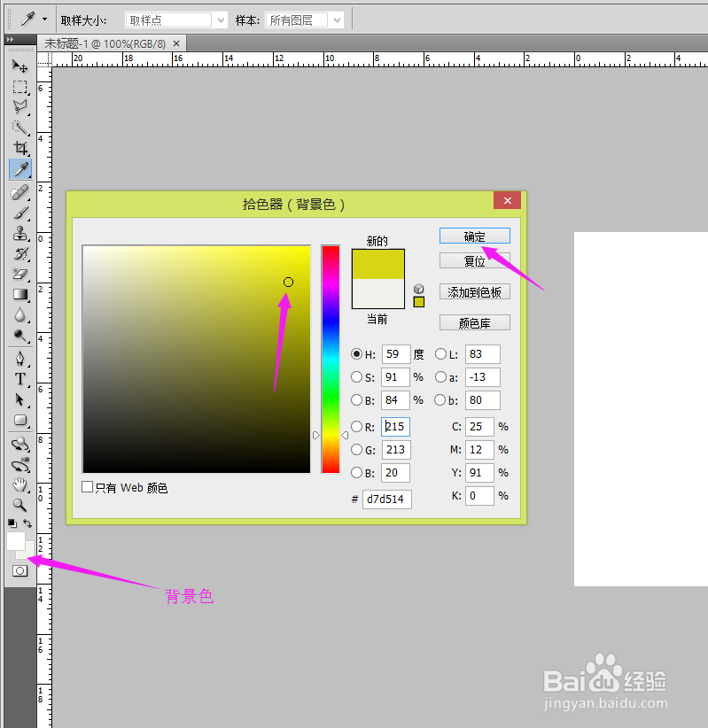The image size is (708, 728).
Task: Select the Path Selection tool
Action: tap(20, 399)
